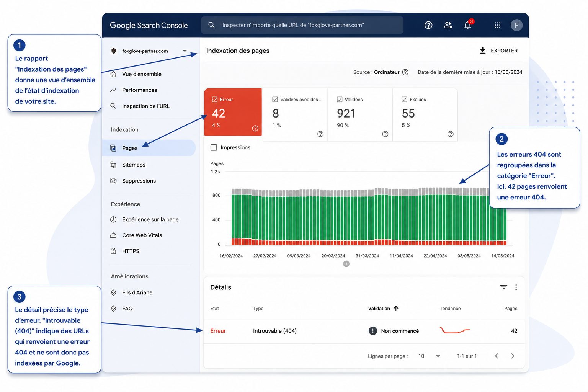The width and height of the screenshot is (588, 392).
Task: Click the Erreur status text in table row
Action: pos(218,331)
